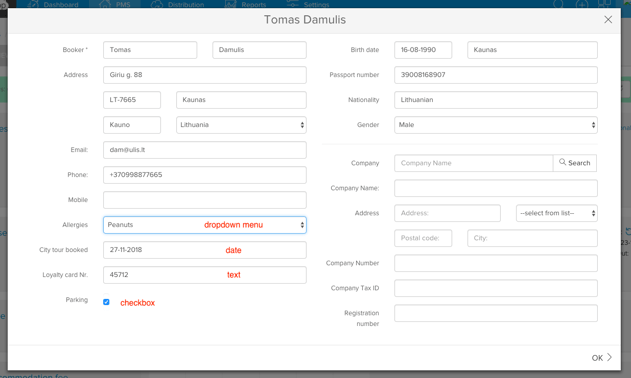Viewport: 631px width, 378px height.
Task: Open the Reports menu in background
Action: pyautogui.click(x=245, y=4)
